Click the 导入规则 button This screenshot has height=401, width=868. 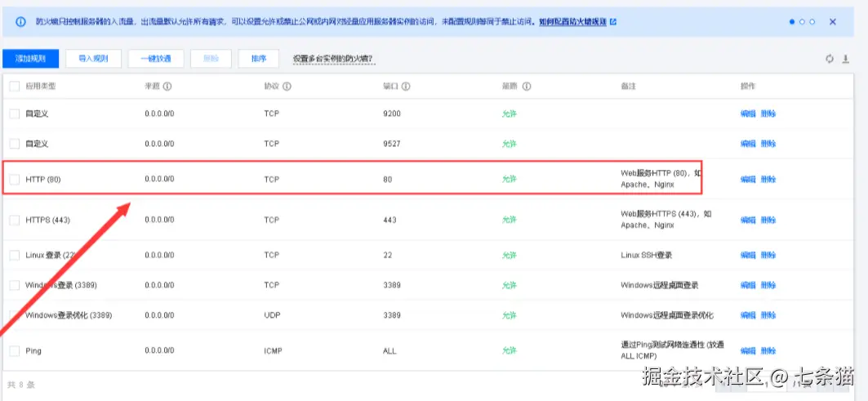(93, 59)
